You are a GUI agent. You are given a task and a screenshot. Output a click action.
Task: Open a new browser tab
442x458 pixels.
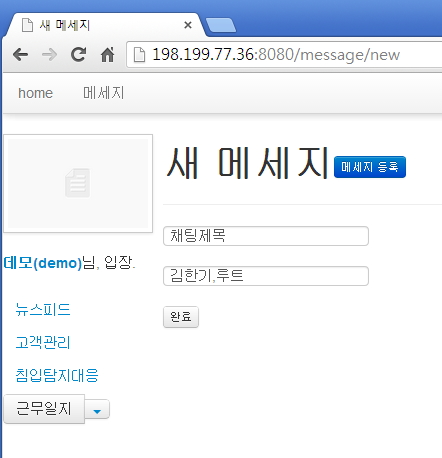[221, 25]
